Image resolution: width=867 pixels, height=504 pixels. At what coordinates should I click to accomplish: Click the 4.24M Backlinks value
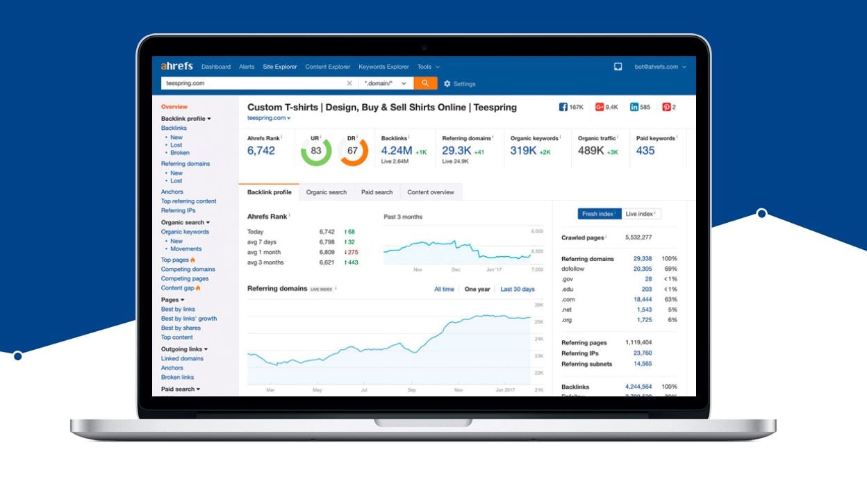pyautogui.click(x=397, y=151)
